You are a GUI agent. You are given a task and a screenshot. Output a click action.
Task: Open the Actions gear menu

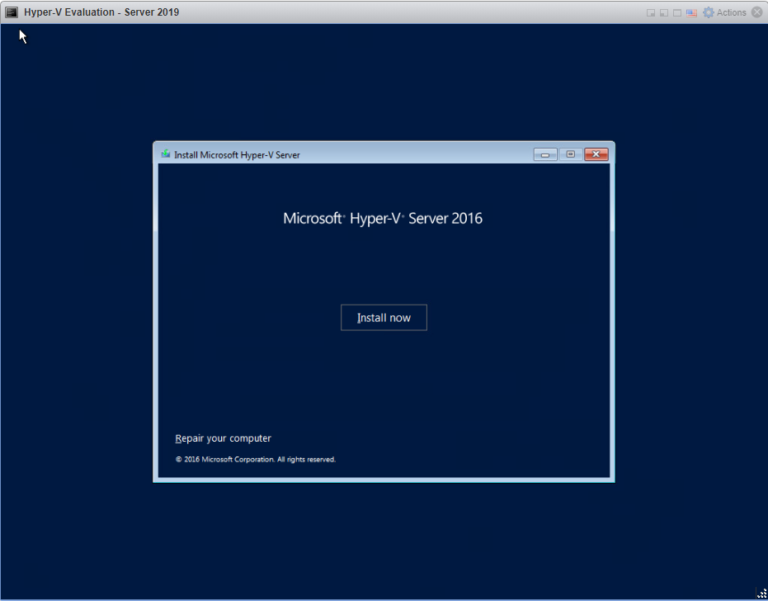(724, 12)
